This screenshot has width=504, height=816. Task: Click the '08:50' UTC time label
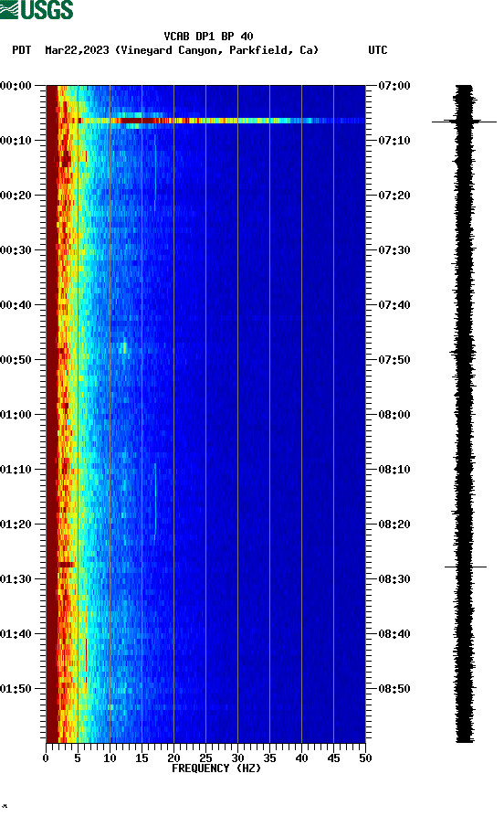[394, 688]
